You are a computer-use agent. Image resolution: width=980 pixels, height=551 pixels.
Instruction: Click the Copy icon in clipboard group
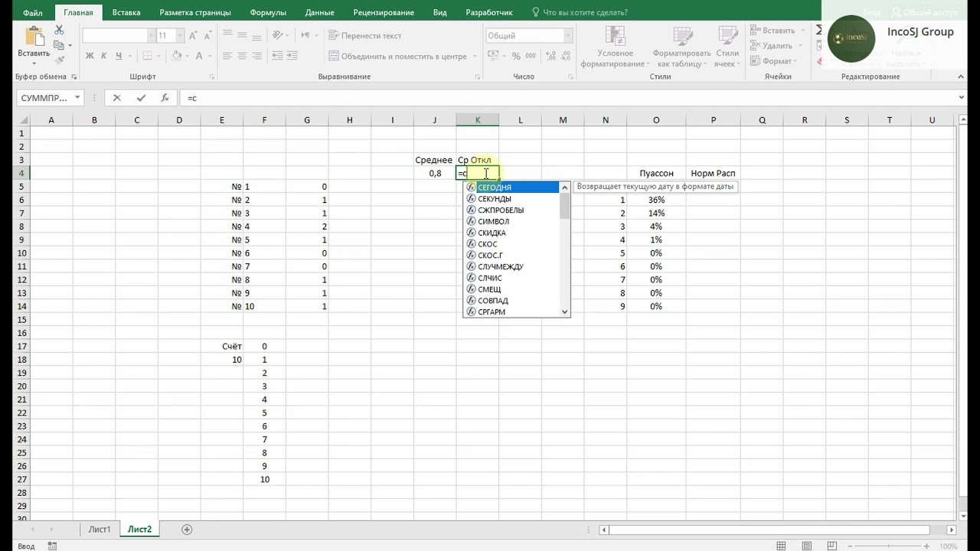click(60, 44)
